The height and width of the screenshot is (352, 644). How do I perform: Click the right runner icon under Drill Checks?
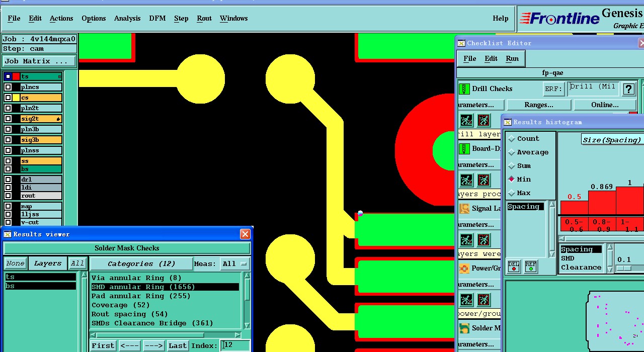[x=484, y=120]
